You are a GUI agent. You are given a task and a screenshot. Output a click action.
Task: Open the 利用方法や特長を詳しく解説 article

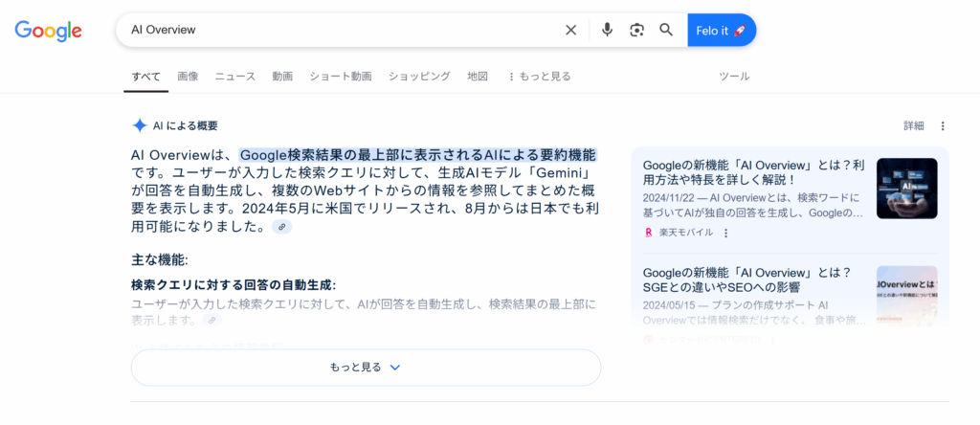[753, 173]
